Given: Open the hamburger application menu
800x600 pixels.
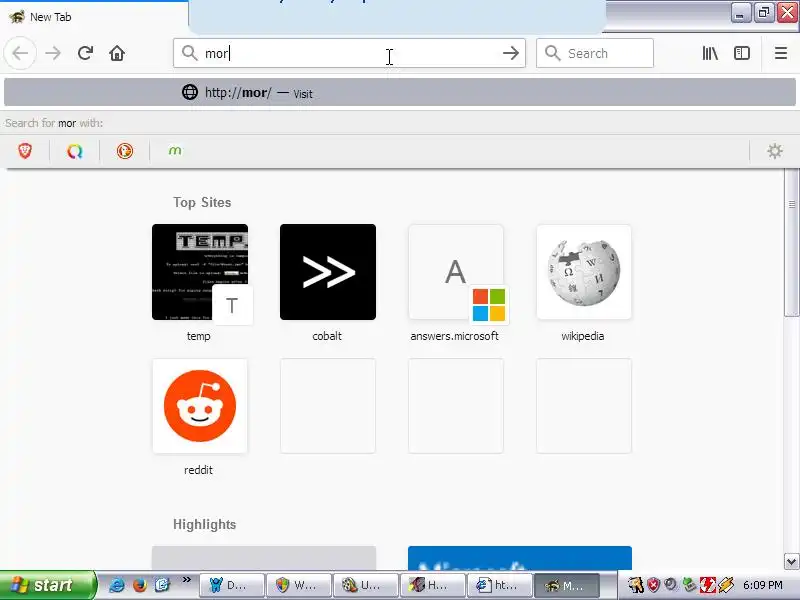Looking at the screenshot, I should pyautogui.click(x=781, y=53).
